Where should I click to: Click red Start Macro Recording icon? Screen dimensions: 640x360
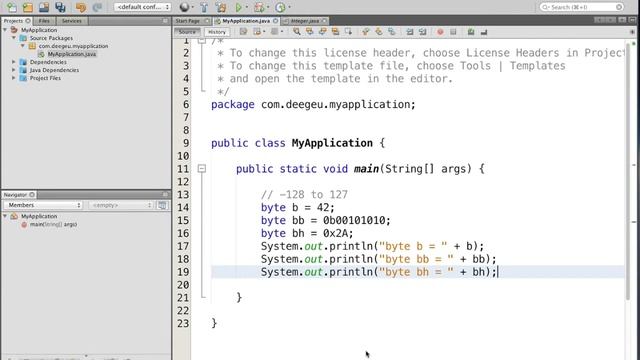click(x=440, y=32)
